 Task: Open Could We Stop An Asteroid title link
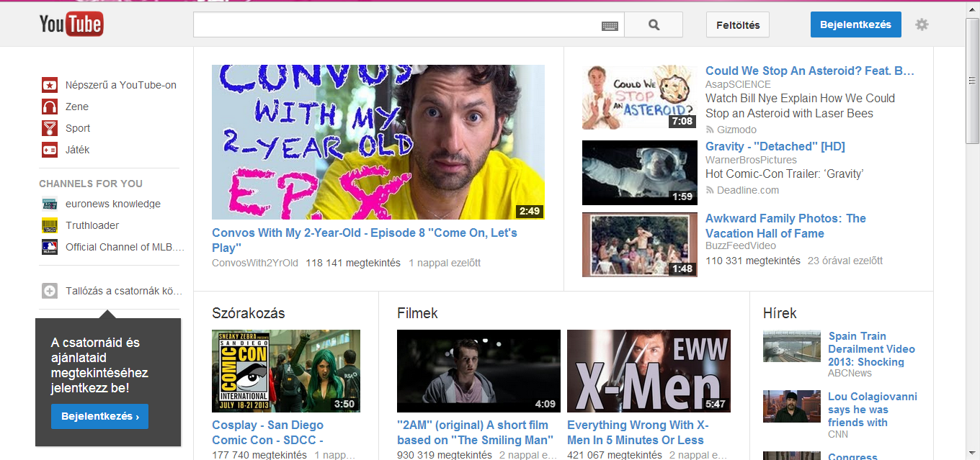[x=810, y=71]
